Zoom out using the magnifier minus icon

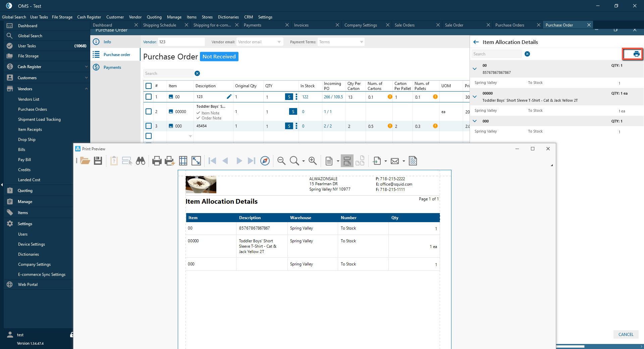(x=281, y=161)
